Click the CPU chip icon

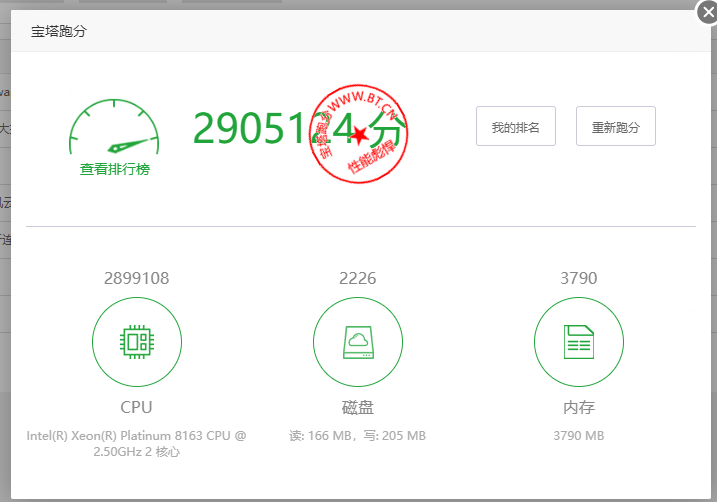click(137, 342)
